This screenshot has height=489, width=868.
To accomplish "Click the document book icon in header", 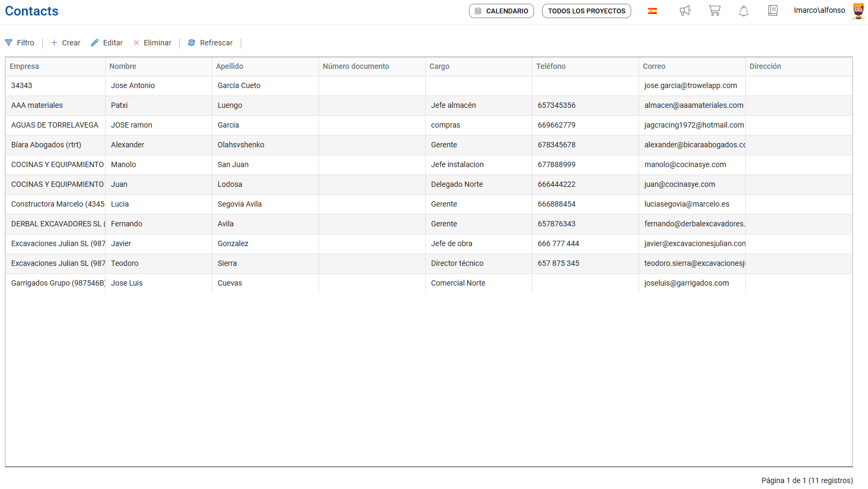I will click(773, 11).
